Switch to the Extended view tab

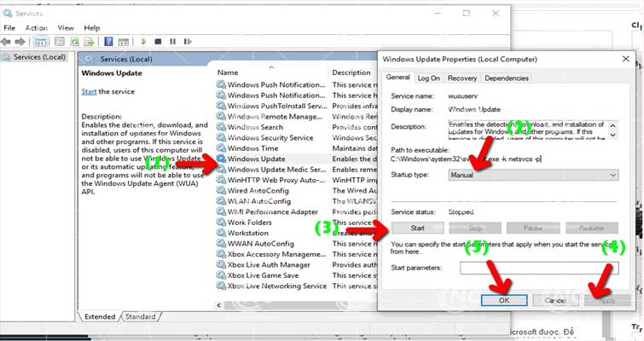point(100,317)
